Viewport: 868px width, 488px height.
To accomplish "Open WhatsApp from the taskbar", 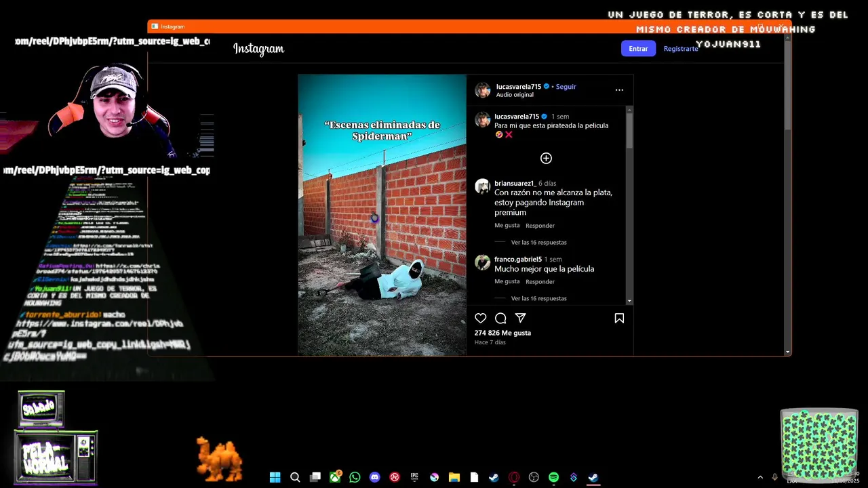I will (x=355, y=477).
